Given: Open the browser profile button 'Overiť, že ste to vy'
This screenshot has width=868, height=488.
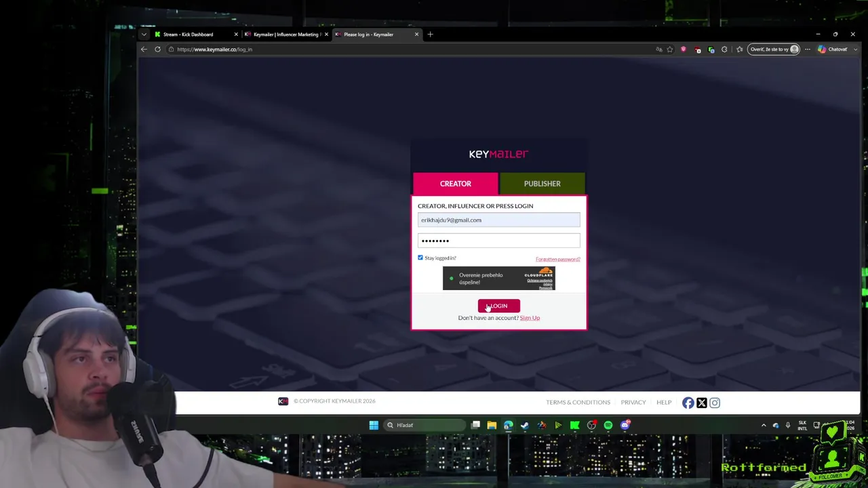Looking at the screenshot, I should [x=774, y=49].
